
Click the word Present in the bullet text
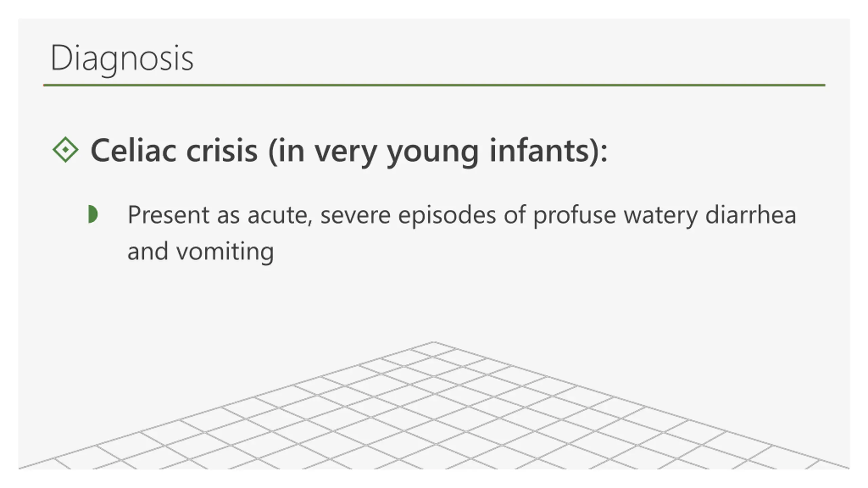click(168, 215)
